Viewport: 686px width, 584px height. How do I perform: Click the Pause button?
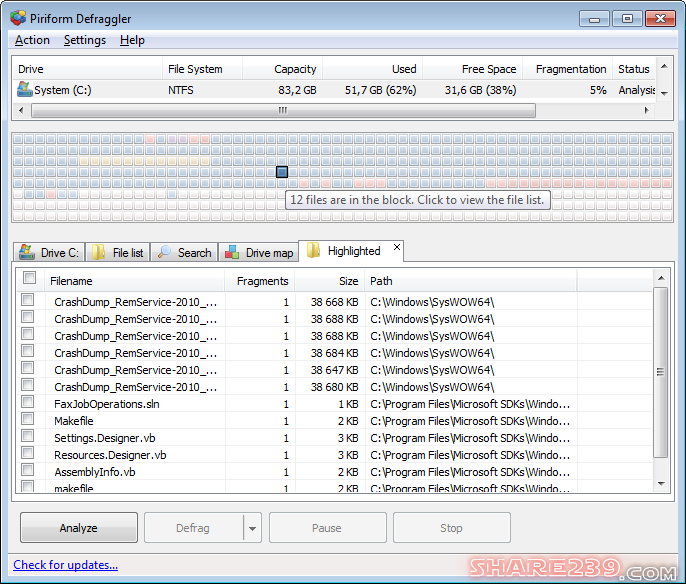coord(327,528)
